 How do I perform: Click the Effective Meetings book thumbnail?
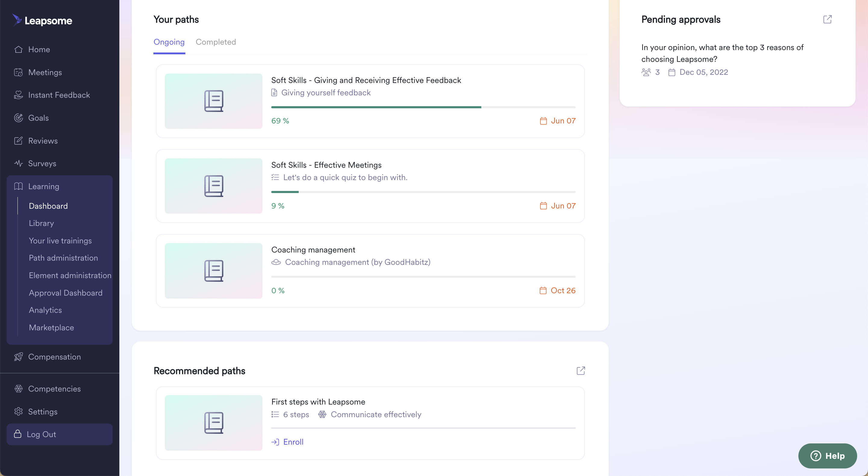(214, 186)
